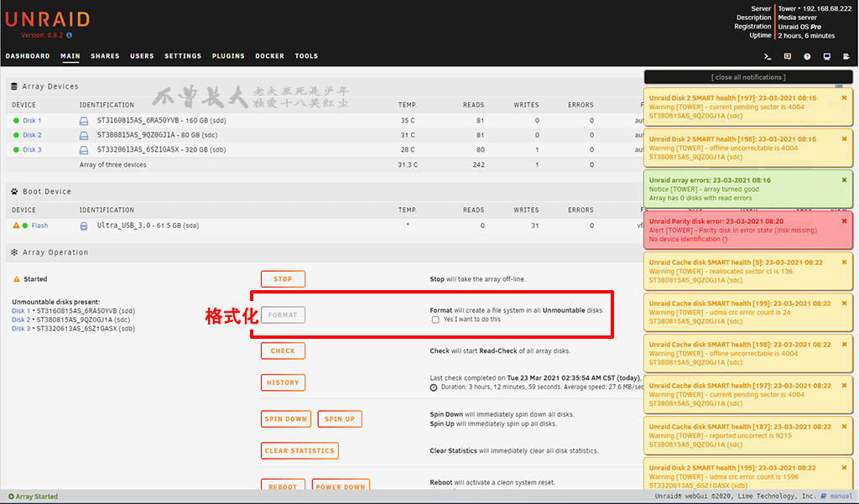Open the Flash boot device link

39,226
